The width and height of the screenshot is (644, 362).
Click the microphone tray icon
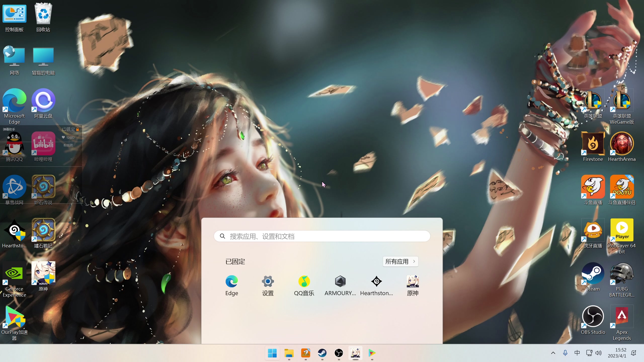click(565, 353)
